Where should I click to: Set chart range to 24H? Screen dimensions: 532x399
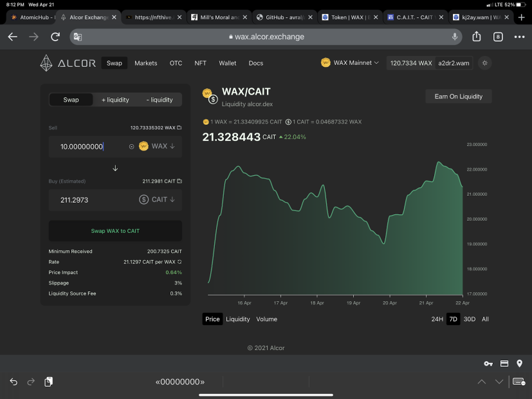pos(437,319)
